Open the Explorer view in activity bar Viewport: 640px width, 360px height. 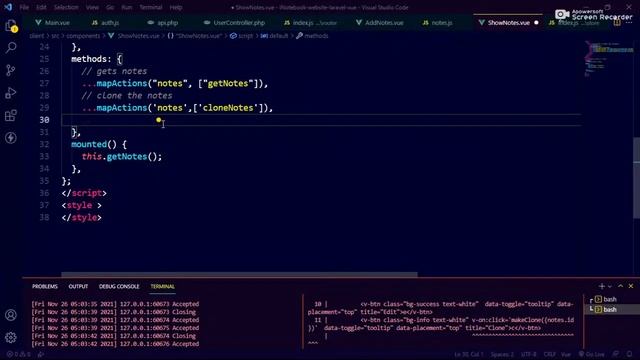(x=11, y=26)
